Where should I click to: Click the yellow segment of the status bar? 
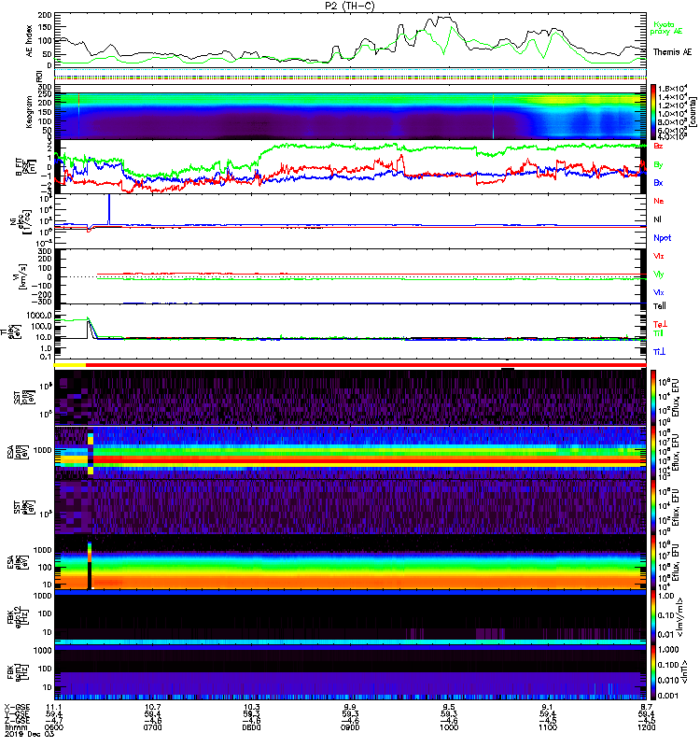tap(70, 365)
